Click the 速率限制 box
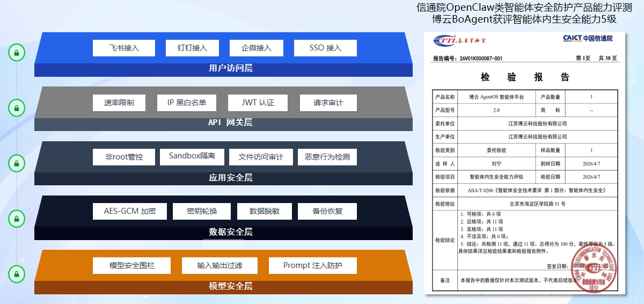This screenshot has width=644, height=304. pos(119,103)
